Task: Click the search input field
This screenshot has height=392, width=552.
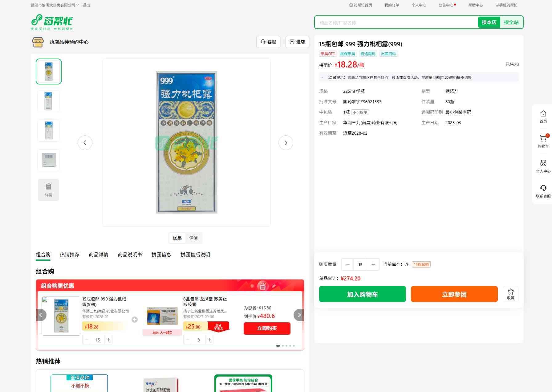Action: tap(396, 22)
